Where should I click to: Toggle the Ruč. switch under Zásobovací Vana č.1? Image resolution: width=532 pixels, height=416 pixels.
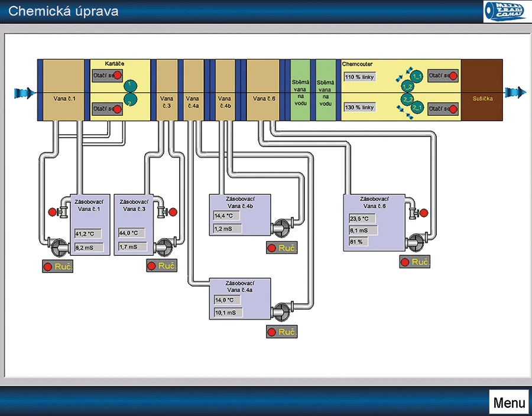(57, 266)
